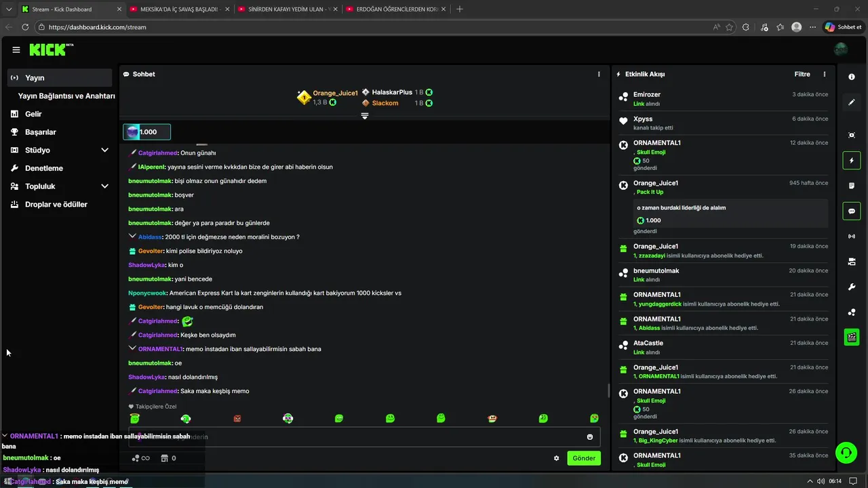Open the hamburger menu beside the Kick logo
Screen dimensions: 868x488
point(16,49)
